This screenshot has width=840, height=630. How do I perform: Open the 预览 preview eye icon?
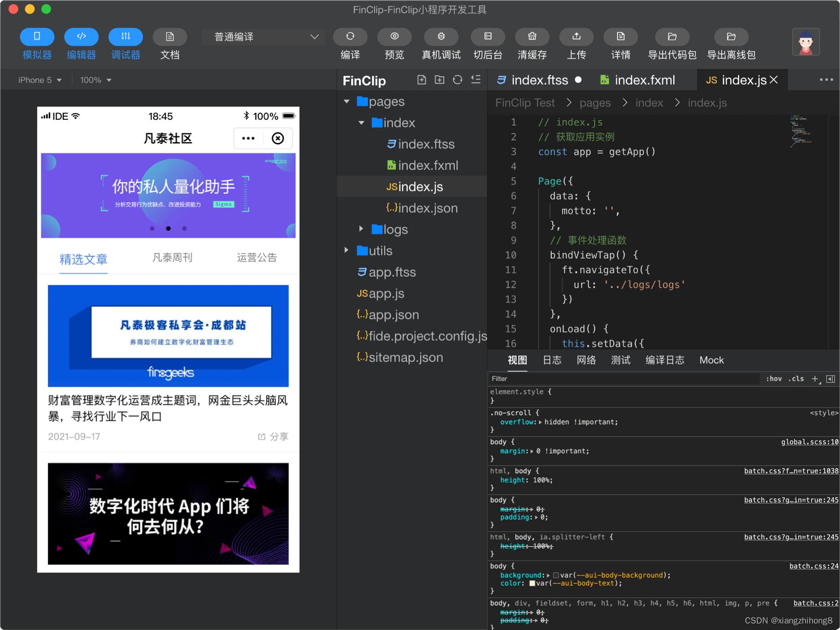coord(394,36)
